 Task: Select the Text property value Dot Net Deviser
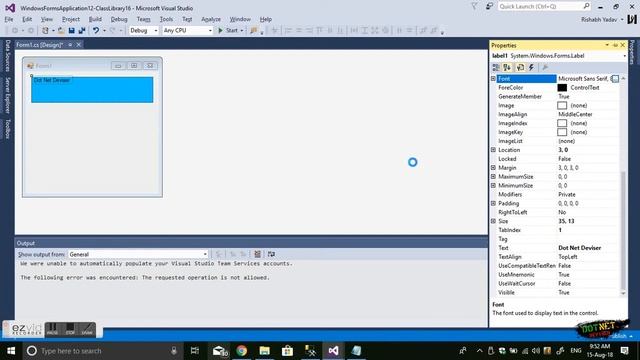coord(579,248)
